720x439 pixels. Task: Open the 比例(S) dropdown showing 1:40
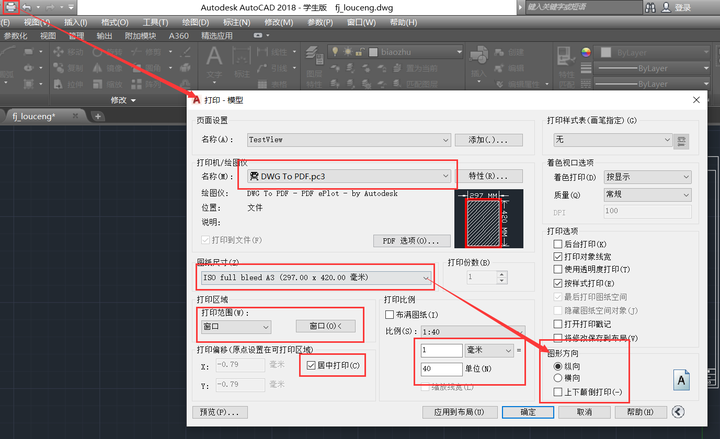pos(473,332)
